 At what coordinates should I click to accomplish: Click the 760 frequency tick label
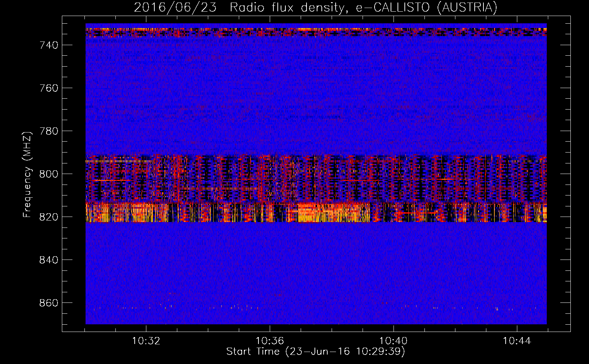pyautogui.click(x=49, y=88)
